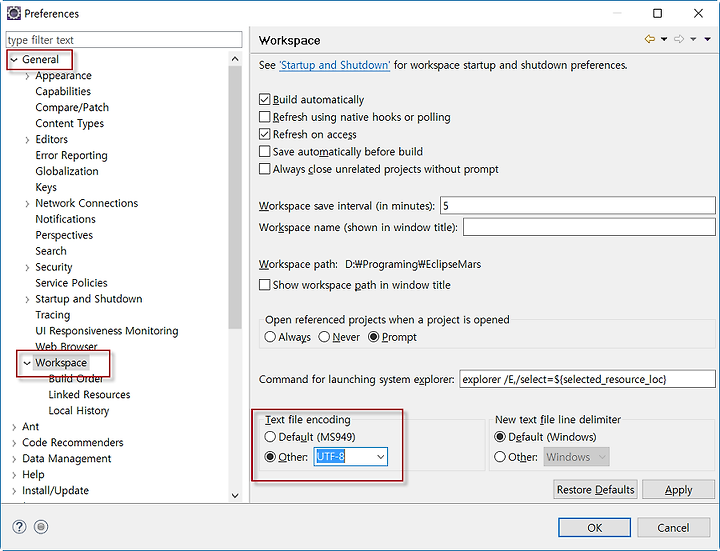Viewport: 720px width, 551px height.
Task: Click the Eclipse Preferences window icon
Action: point(14,13)
